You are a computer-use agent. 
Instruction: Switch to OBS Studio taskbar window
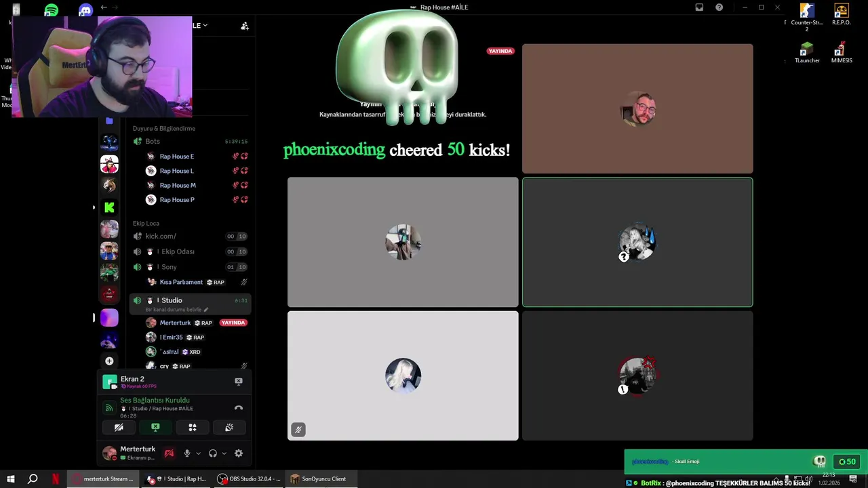249,479
